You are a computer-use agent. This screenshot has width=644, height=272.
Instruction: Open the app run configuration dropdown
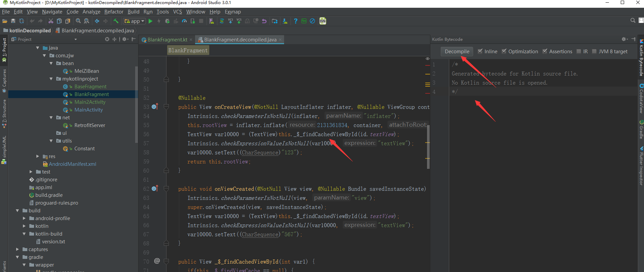click(134, 21)
